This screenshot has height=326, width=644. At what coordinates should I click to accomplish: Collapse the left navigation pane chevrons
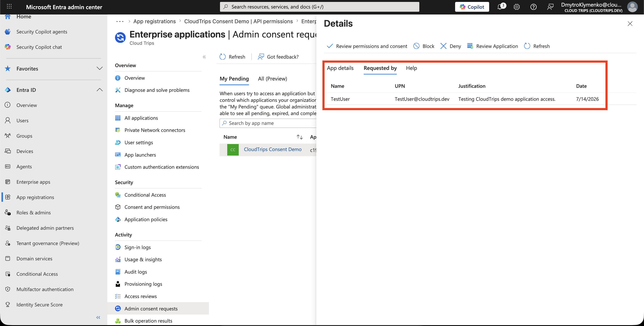[98, 317]
